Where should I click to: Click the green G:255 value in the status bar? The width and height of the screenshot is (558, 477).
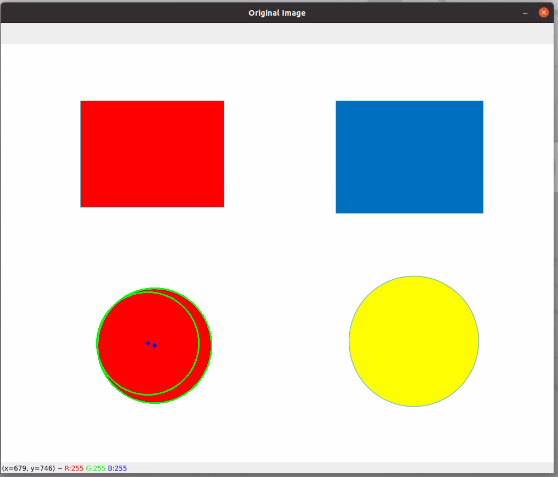95,468
